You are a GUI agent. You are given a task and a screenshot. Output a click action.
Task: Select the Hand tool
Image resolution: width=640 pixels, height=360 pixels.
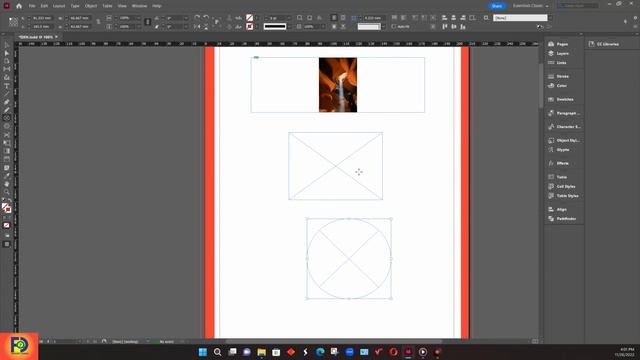click(x=7, y=184)
